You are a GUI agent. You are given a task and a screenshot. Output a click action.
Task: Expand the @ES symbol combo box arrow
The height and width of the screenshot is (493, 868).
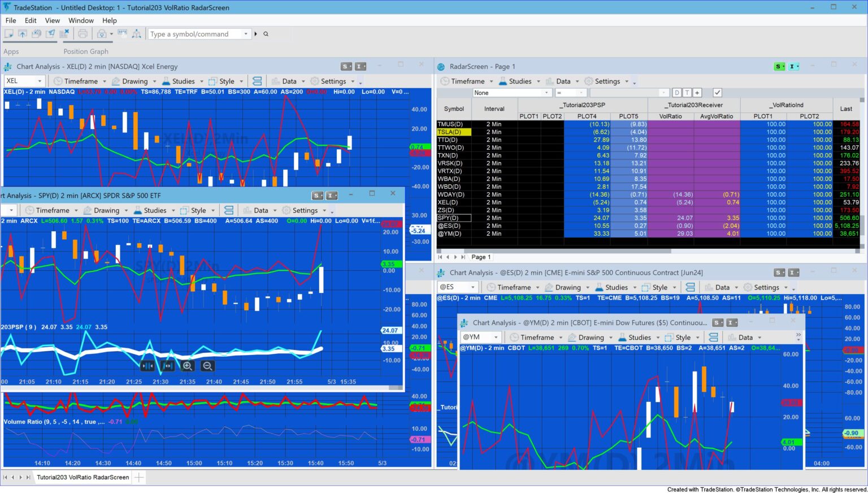472,287
